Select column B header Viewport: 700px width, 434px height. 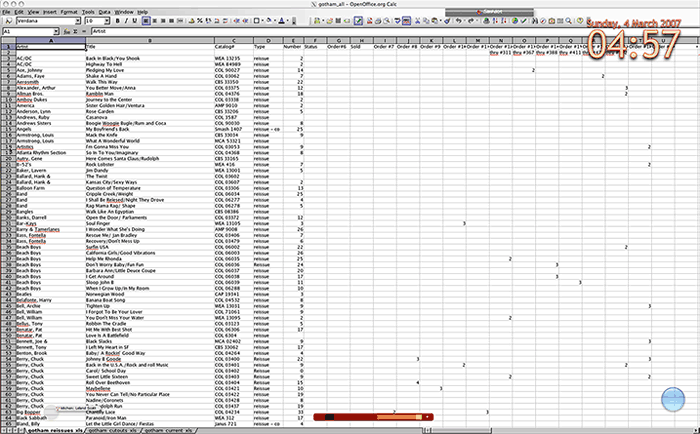(x=150, y=40)
